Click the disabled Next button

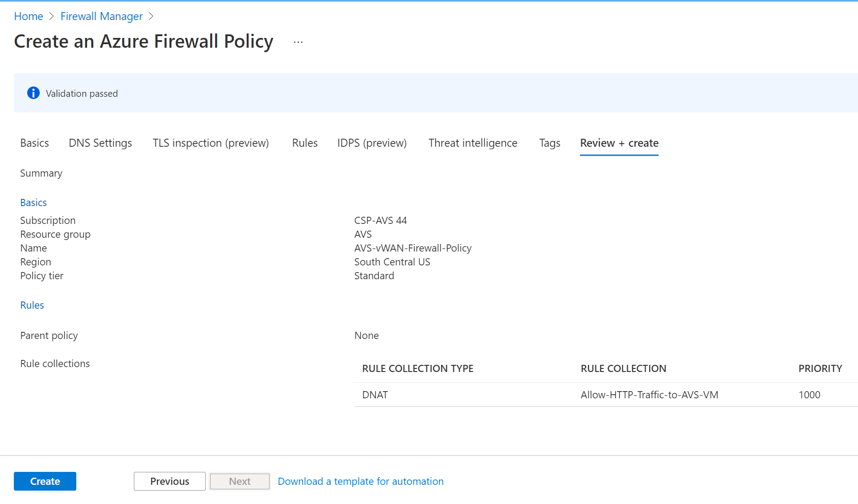point(240,481)
